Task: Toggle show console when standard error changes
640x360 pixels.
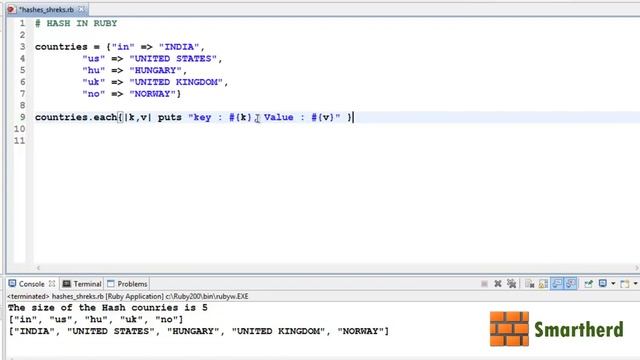Action: (x=571, y=284)
